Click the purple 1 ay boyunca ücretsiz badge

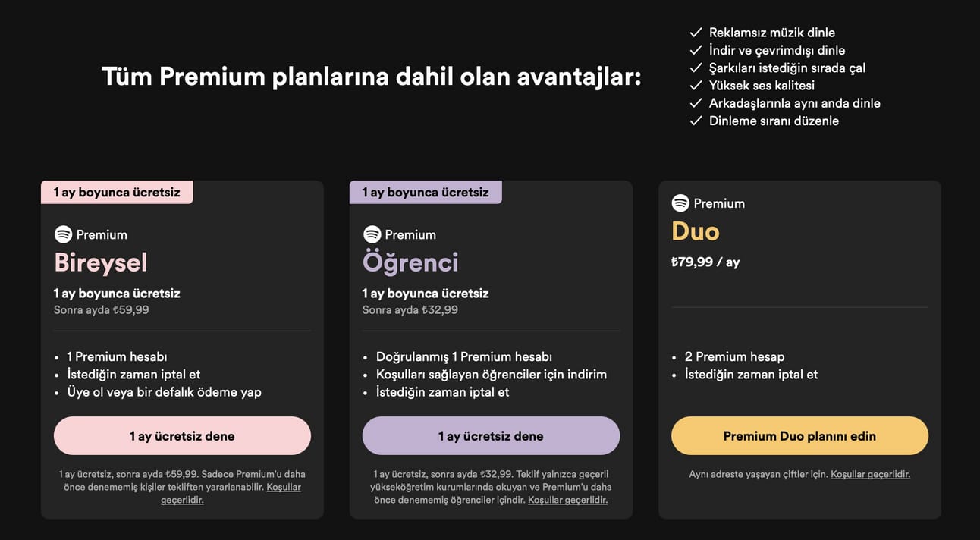click(x=426, y=193)
